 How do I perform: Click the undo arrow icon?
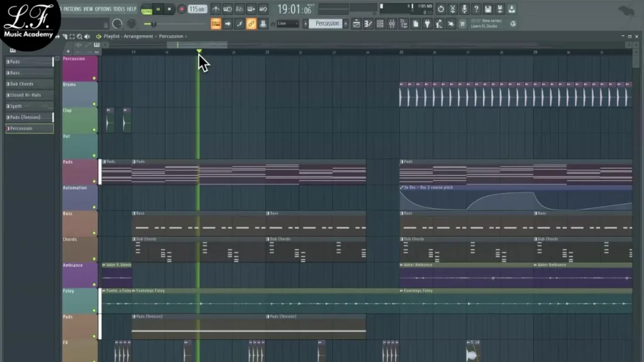point(441,9)
